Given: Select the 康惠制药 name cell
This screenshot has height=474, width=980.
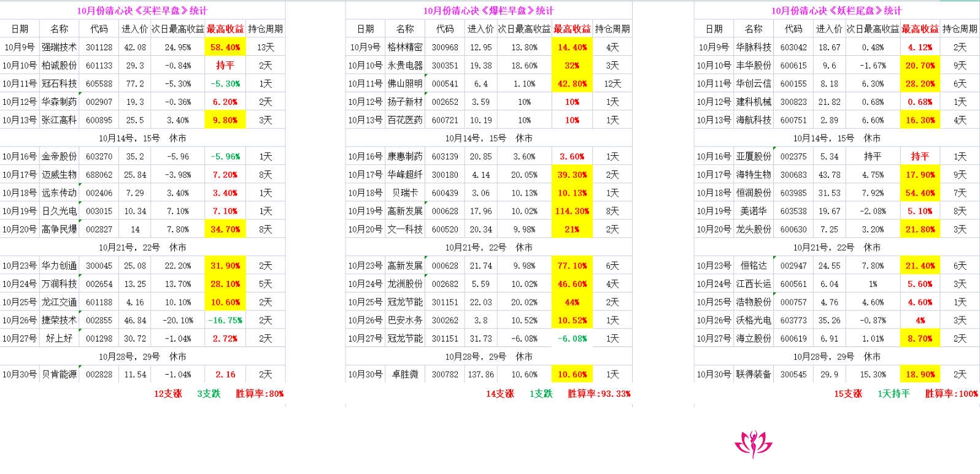Looking at the screenshot, I should tap(405, 156).
